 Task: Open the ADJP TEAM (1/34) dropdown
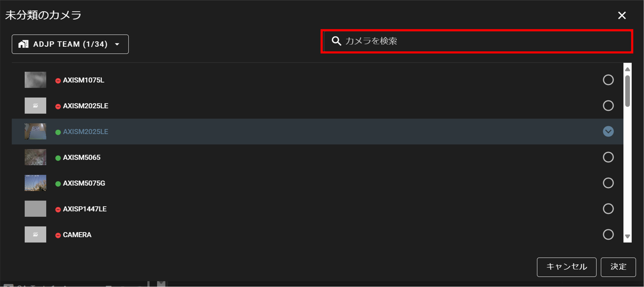(70, 44)
